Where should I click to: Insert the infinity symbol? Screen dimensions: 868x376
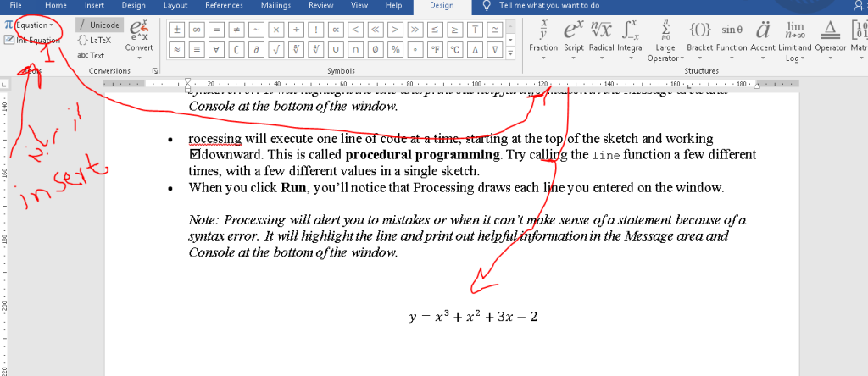pyautogui.click(x=198, y=30)
